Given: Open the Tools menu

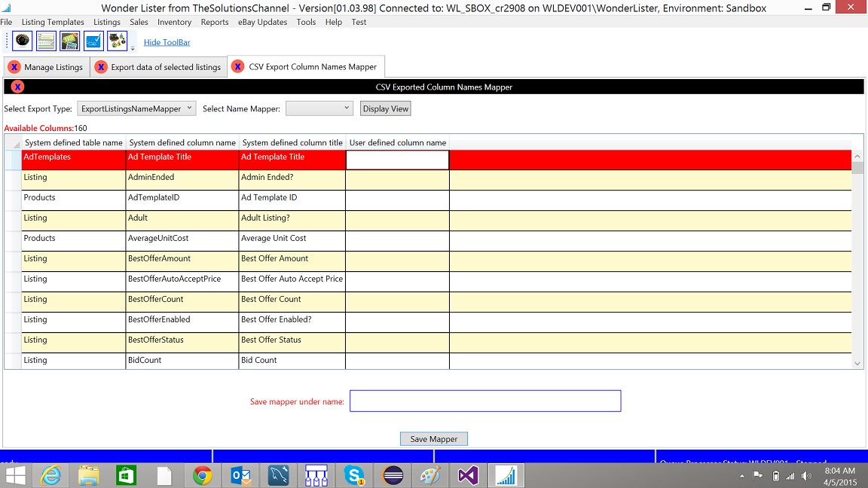Looking at the screenshot, I should [306, 22].
